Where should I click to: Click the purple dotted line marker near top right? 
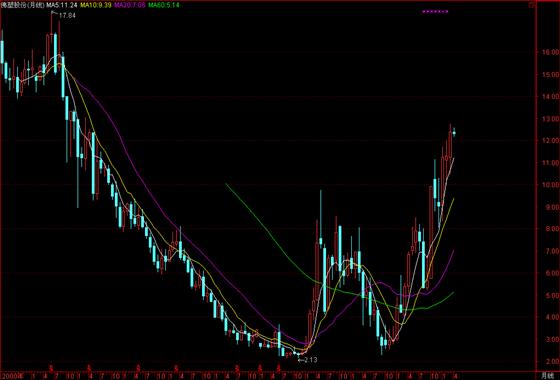coord(435,11)
